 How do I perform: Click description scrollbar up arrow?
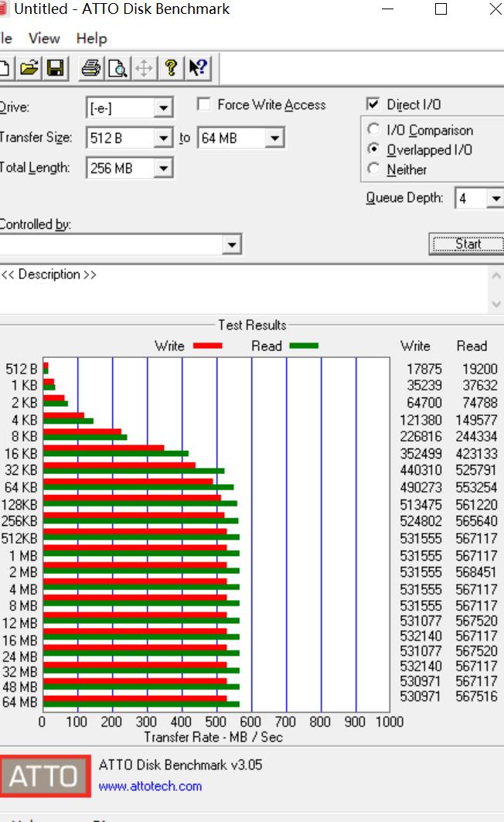(496, 275)
